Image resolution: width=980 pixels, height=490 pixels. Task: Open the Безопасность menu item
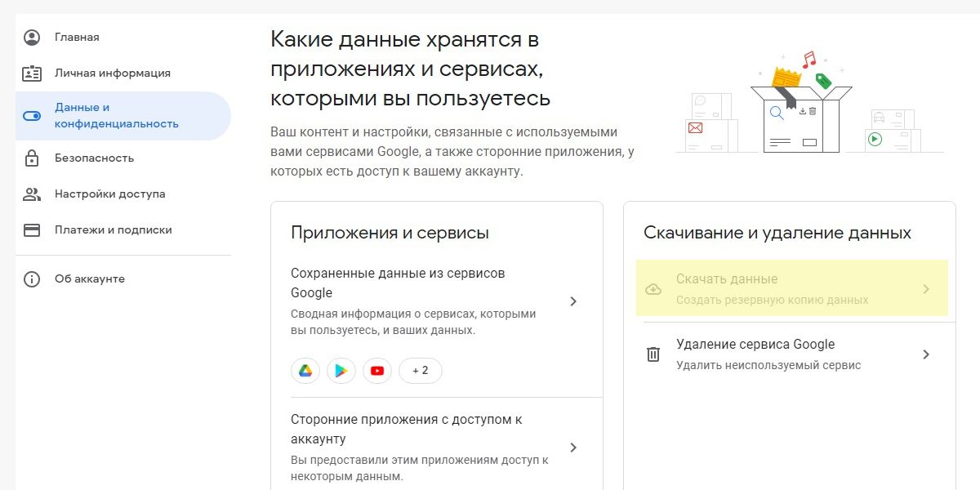(x=94, y=158)
